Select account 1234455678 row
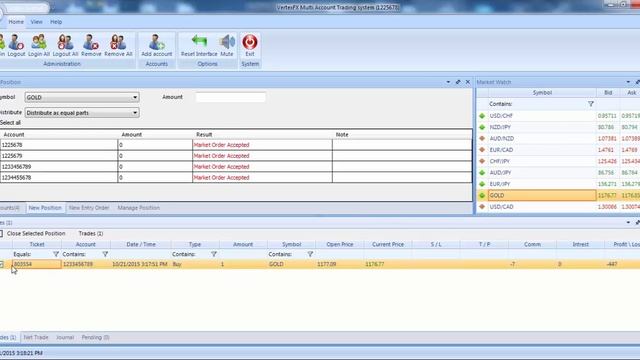 click(x=236, y=178)
